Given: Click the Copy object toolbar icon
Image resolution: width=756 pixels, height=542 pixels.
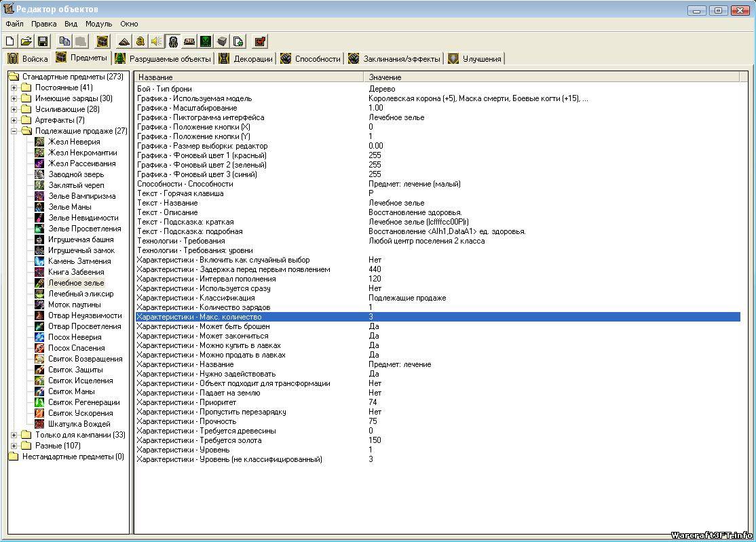Looking at the screenshot, I should click(x=64, y=41).
